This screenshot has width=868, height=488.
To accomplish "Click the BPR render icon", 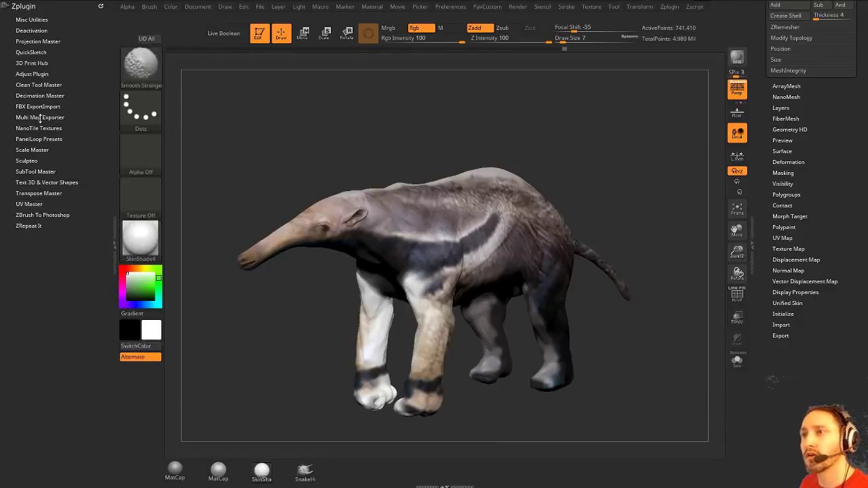I will (737, 58).
